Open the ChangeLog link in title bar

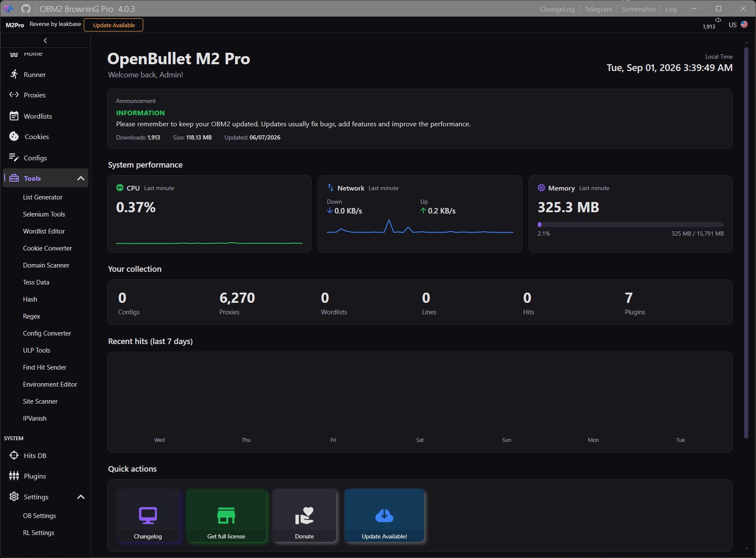pos(557,9)
